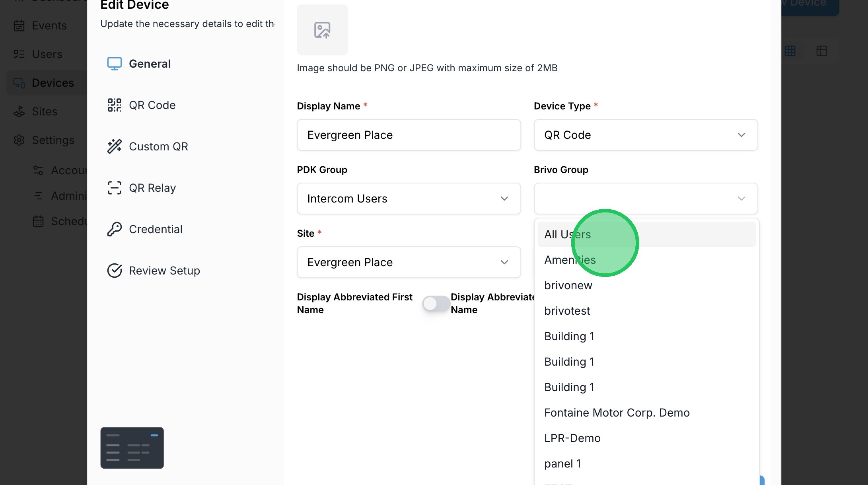Toggle Display Abbreviated First Name switch
Screen dimensions: 868x485
click(436, 304)
